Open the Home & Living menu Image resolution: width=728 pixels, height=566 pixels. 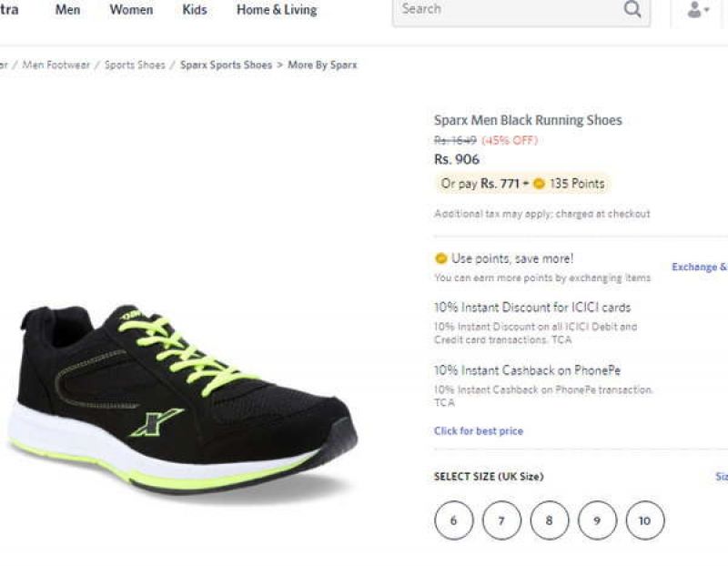276,9
